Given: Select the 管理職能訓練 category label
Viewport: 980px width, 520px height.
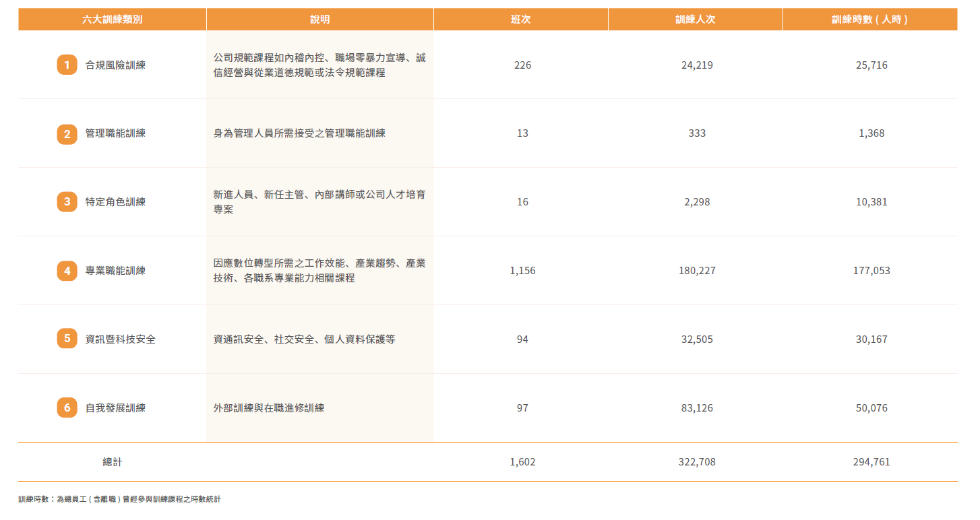Looking at the screenshot, I should tap(115, 133).
